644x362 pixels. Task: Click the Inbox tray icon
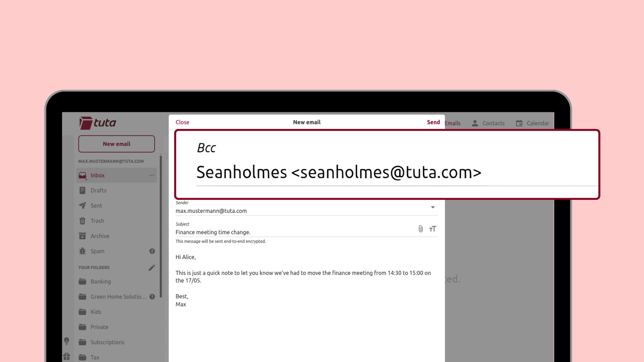pos(83,175)
